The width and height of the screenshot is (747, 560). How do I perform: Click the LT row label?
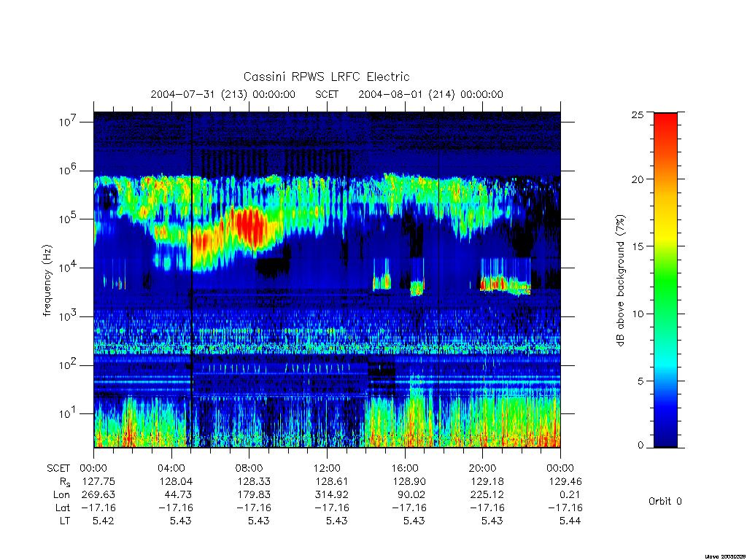click(x=65, y=521)
